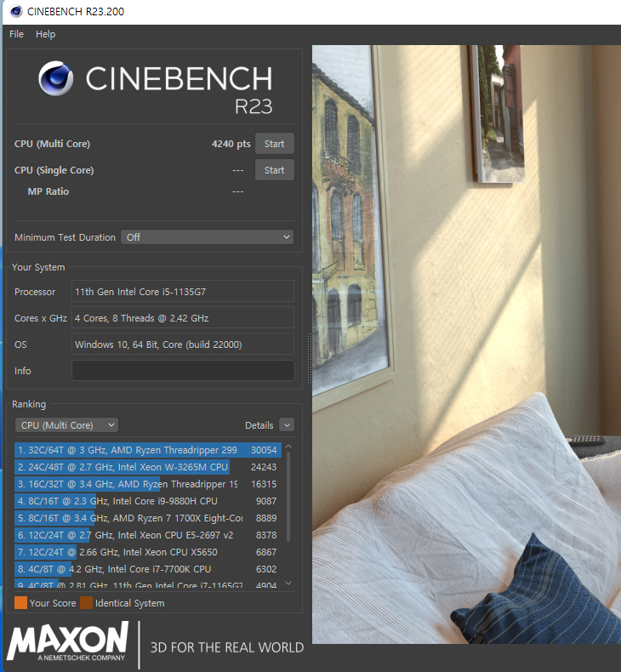Viewport: 621px width, 672px height.
Task: Click the rendered room preview image
Action: click(x=466, y=345)
